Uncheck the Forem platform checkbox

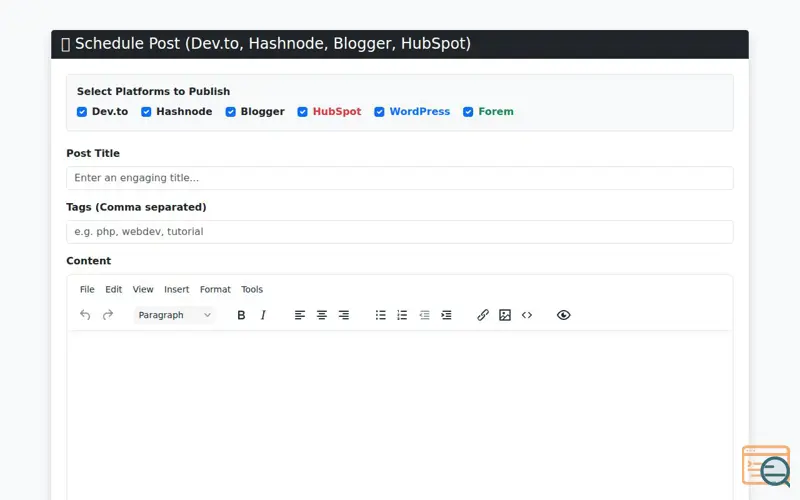(x=468, y=112)
